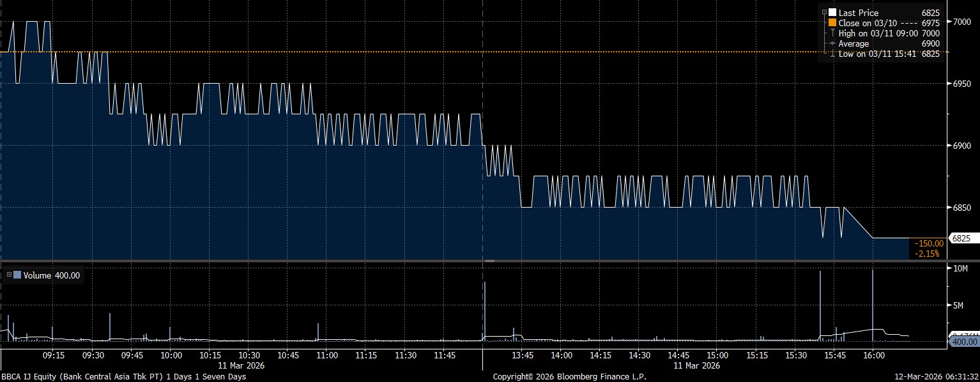Click the 16:00 volume spike bar
Screen dimensions: 980x382
(x=873, y=307)
